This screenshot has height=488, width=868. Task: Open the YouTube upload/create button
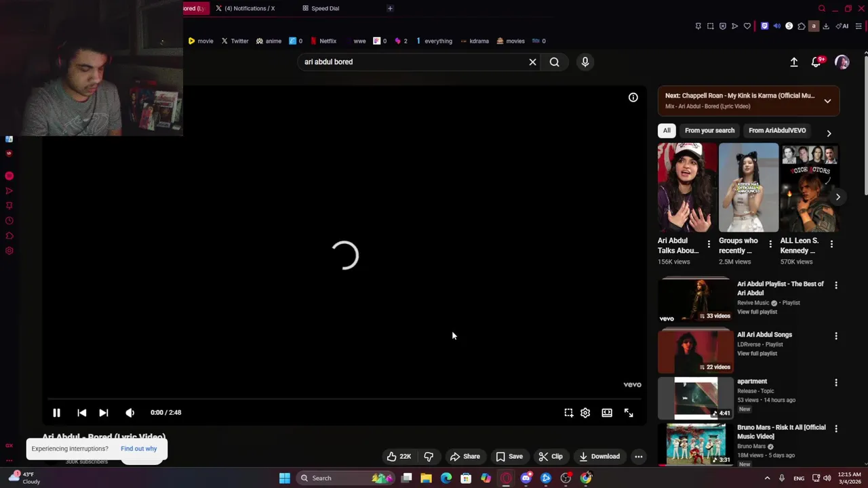click(x=794, y=62)
